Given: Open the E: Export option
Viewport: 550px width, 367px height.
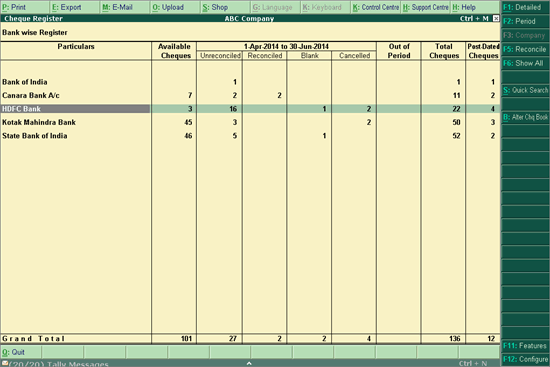Looking at the screenshot, I should click(75, 7).
